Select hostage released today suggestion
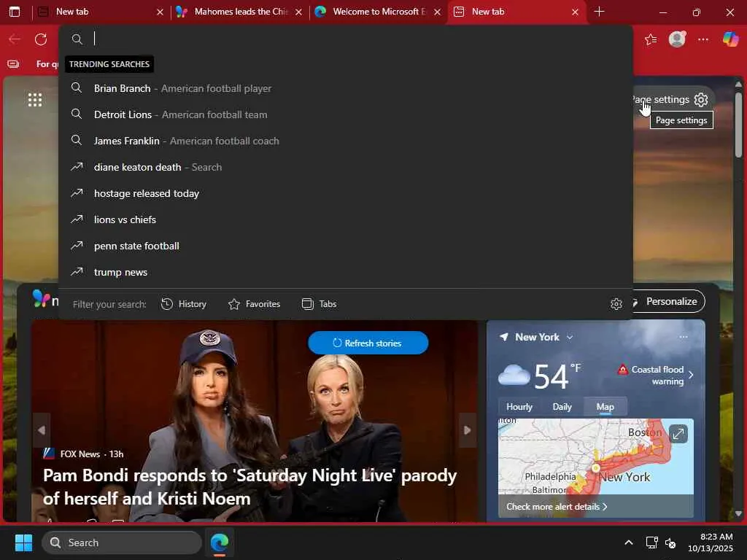The width and height of the screenshot is (747, 560). click(346, 193)
